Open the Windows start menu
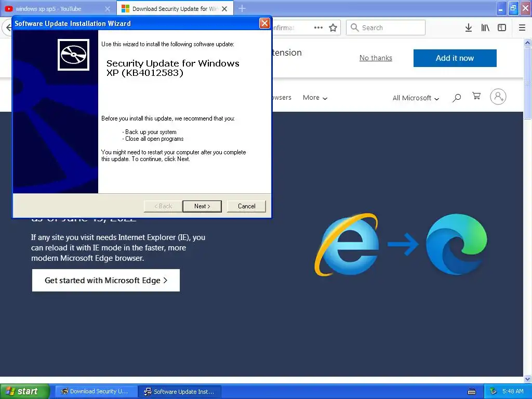Screen dimensions: 532x399 25,391
